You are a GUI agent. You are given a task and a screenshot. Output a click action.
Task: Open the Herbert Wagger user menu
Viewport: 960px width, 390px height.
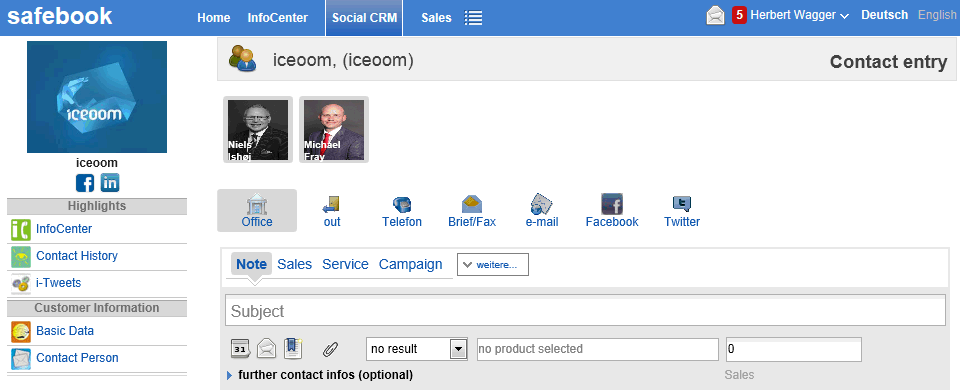800,16
